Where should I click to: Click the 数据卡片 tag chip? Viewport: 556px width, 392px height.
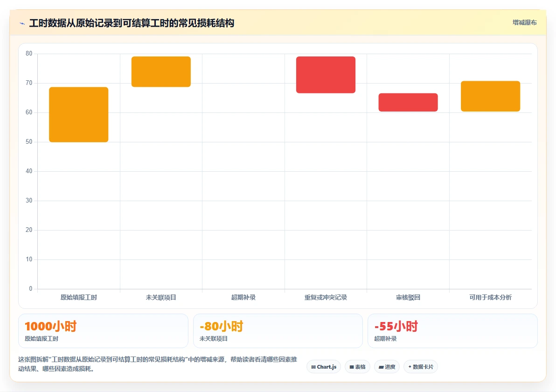tap(421, 367)
